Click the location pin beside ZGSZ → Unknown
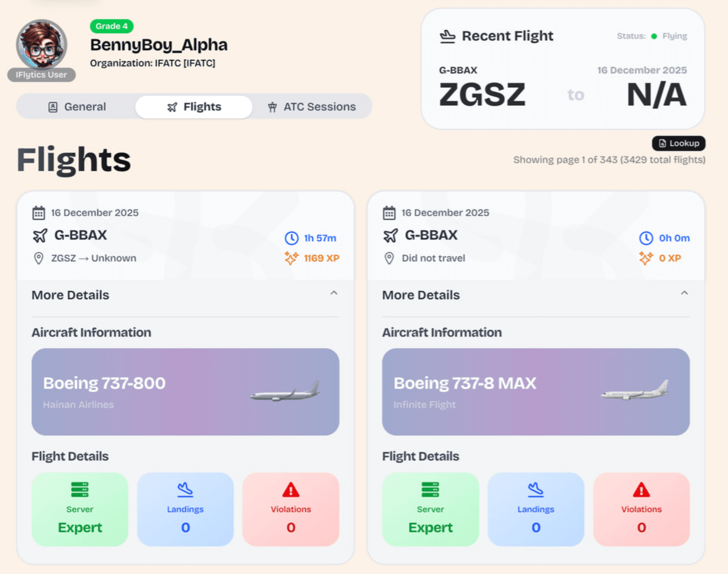728x574 pixels. tap(39, 258)
